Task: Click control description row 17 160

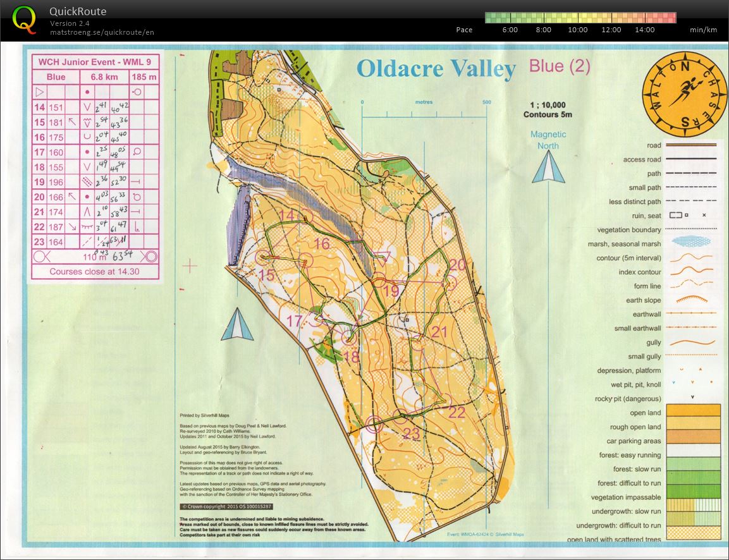Action: (x=95, y=152)
